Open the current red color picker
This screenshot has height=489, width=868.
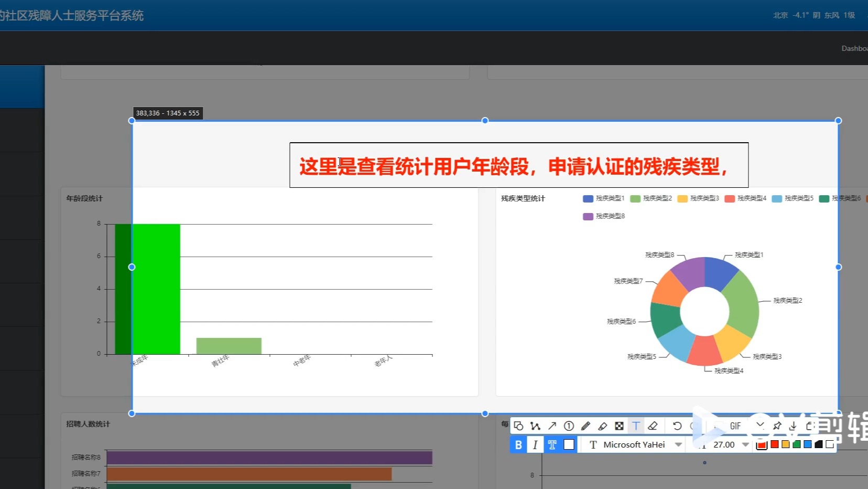click(762, 445)
